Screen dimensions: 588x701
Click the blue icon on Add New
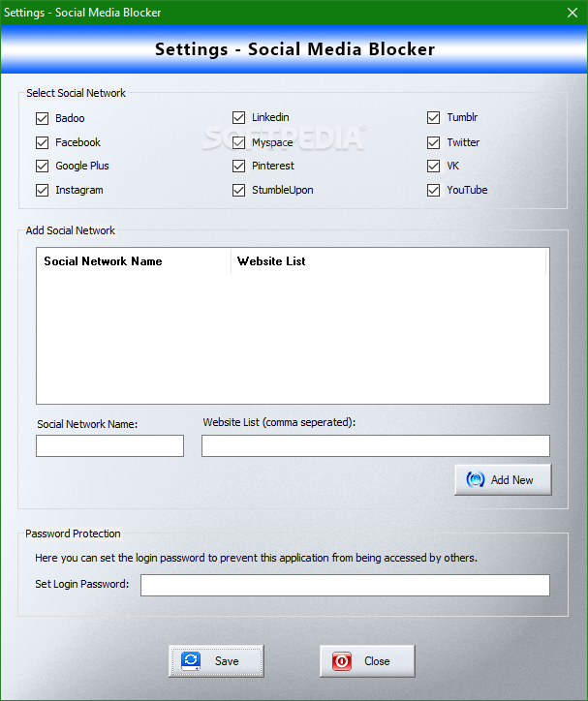point(476,479)
